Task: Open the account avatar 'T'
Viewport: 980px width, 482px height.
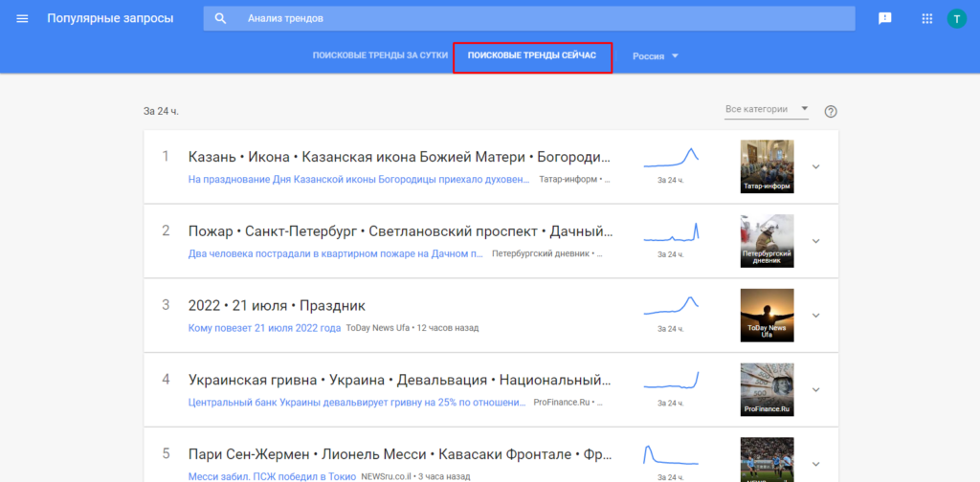Action: (x=956, y=19)
